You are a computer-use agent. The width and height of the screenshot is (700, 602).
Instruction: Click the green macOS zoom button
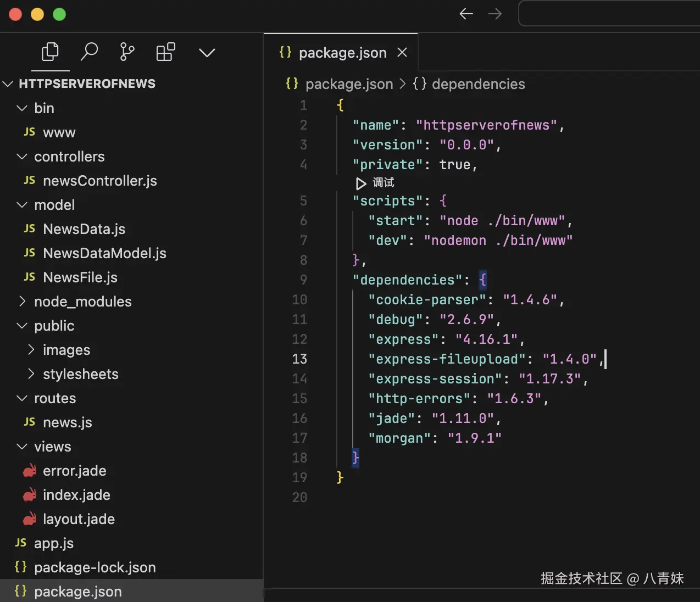[59, 14]
